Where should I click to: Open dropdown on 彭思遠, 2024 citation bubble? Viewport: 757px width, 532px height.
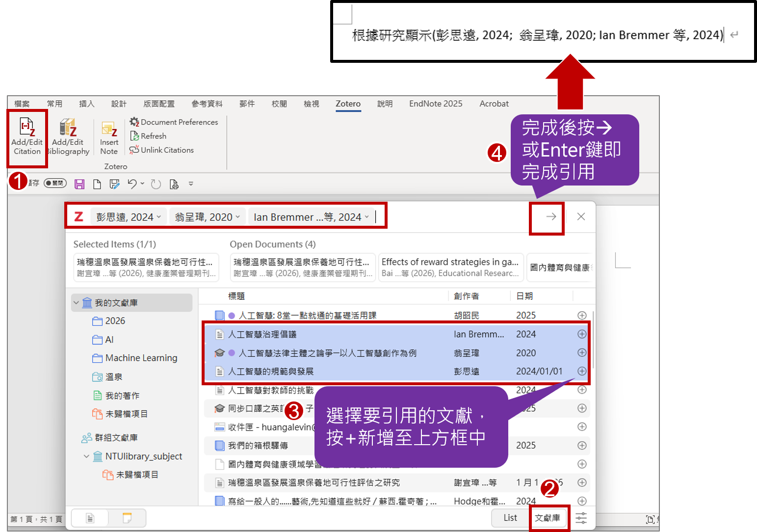(x=159, y=217)
